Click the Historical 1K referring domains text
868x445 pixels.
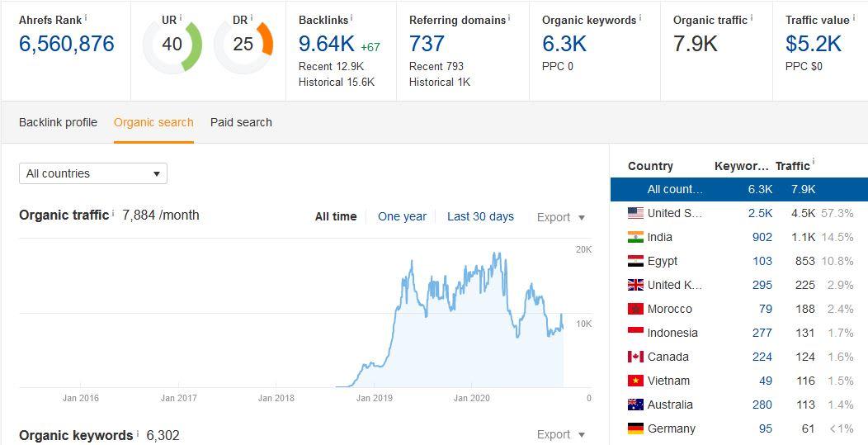click(440, 82)
